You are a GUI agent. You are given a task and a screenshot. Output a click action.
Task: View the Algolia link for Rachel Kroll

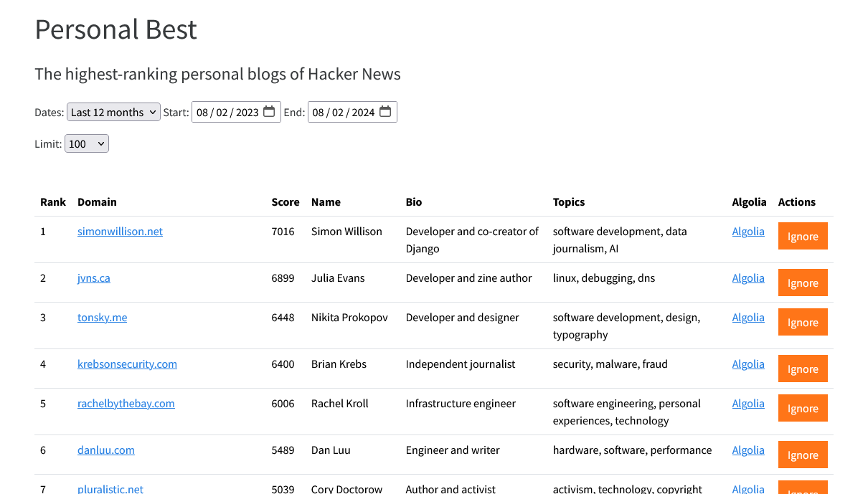[x=748, y=404]
